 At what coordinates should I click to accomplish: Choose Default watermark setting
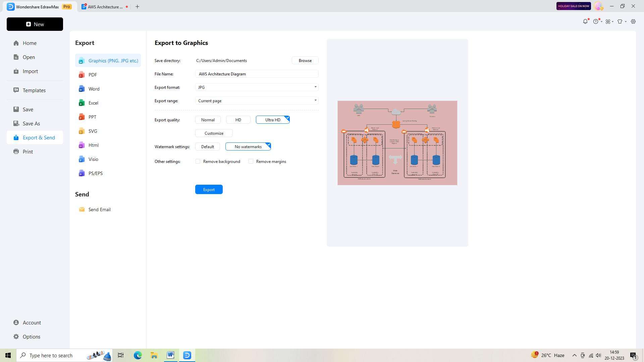point(208,146)
